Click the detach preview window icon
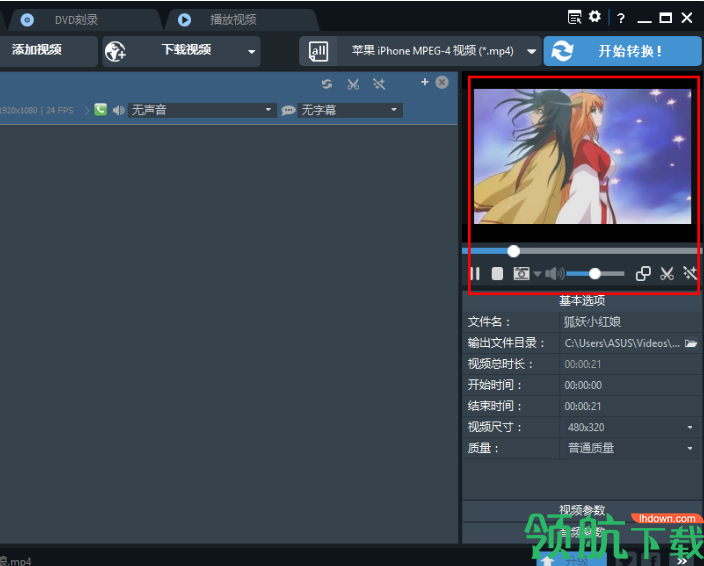 (643, 273)
